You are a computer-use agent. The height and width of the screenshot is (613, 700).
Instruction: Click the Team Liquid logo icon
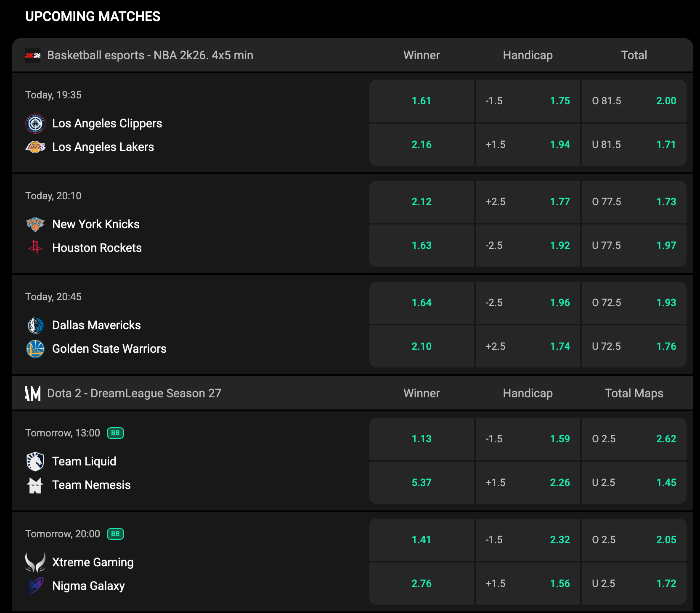35,462
